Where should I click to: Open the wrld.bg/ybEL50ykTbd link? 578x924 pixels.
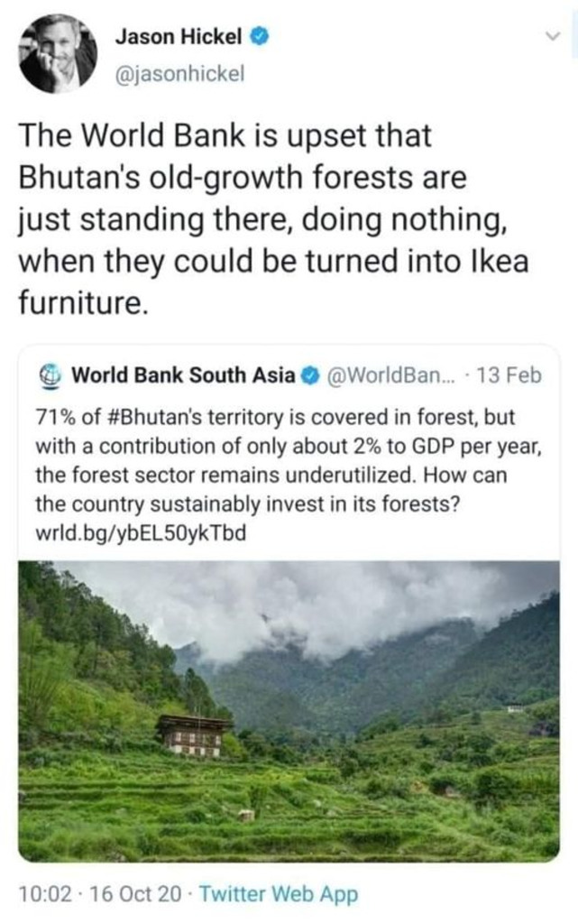tap(140, 533)
